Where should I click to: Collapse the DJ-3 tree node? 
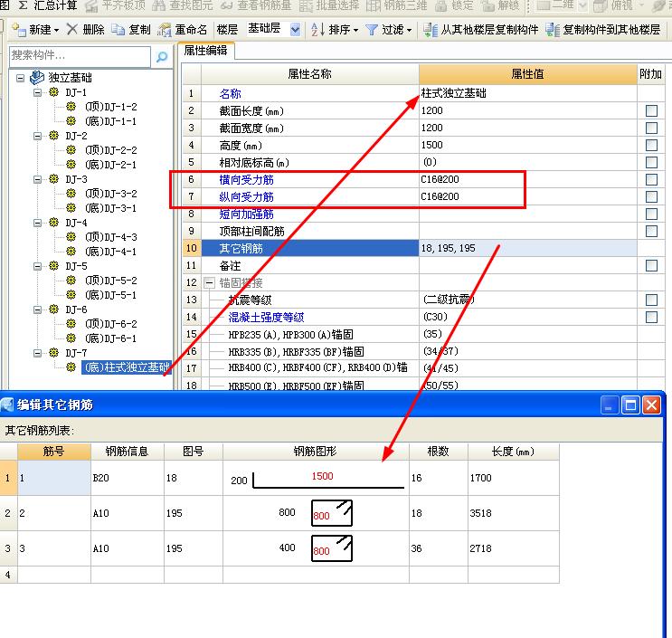38,179
